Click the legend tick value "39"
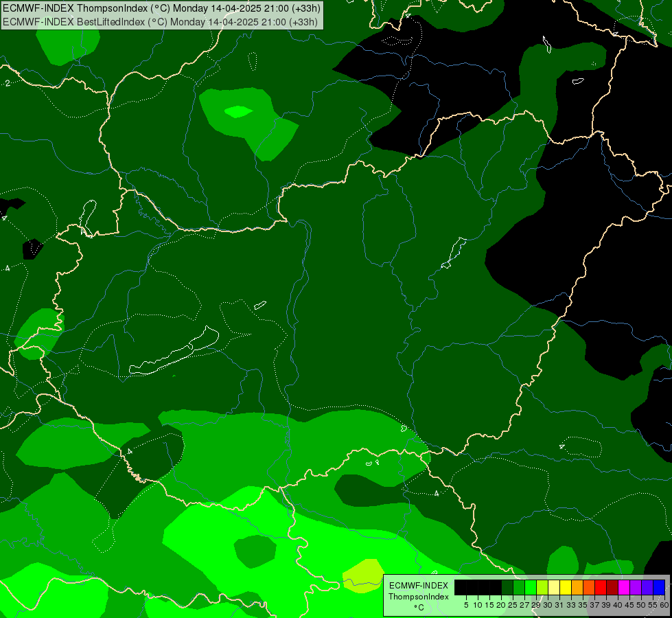The height and width of the screenshot is (618, 672). point(606,605)
